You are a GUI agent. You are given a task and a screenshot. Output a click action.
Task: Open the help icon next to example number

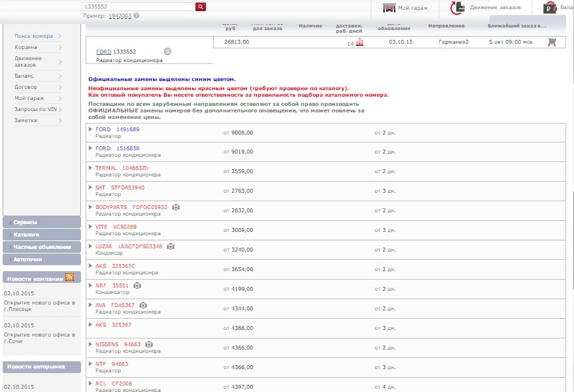click(137, 16)
